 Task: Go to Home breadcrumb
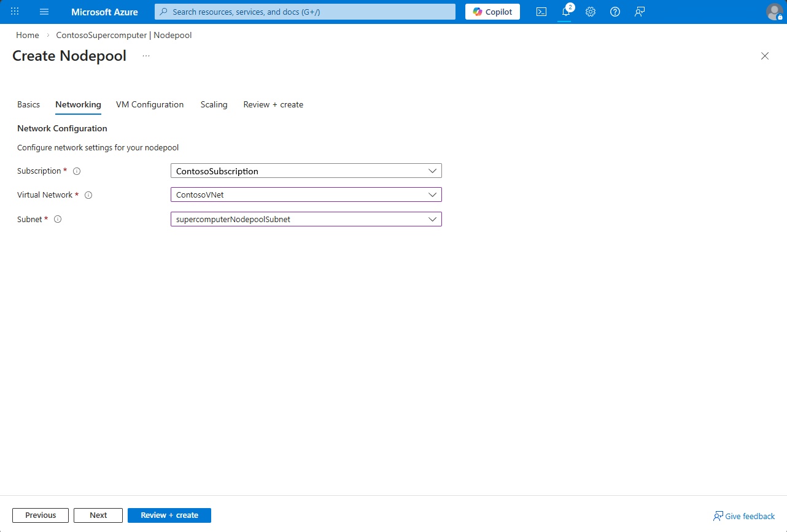pyautogui.click(x=28, y=35)
